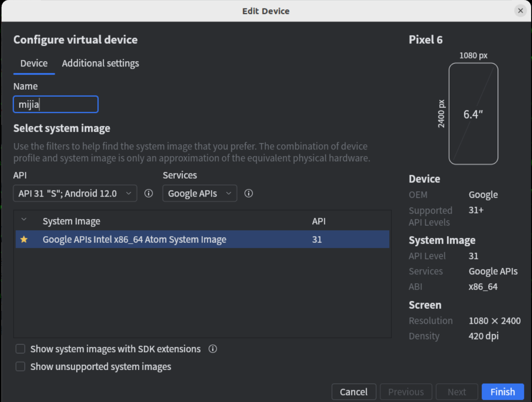This screenshot has width=532, height=402.
Task: Select the Device tab
Action: click(34, 63)
